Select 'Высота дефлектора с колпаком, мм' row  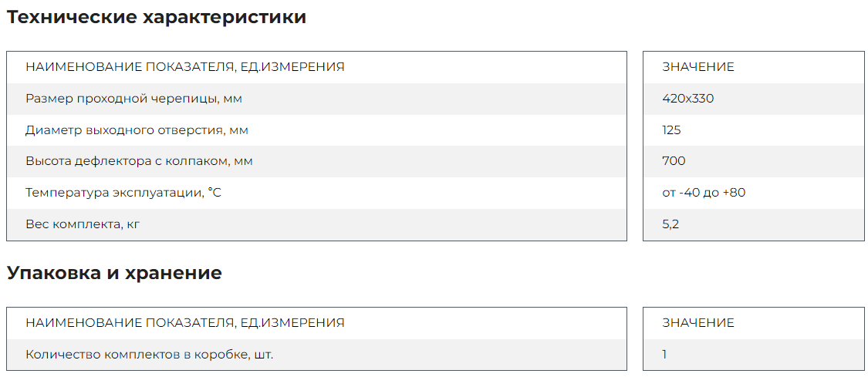point(316,161)
